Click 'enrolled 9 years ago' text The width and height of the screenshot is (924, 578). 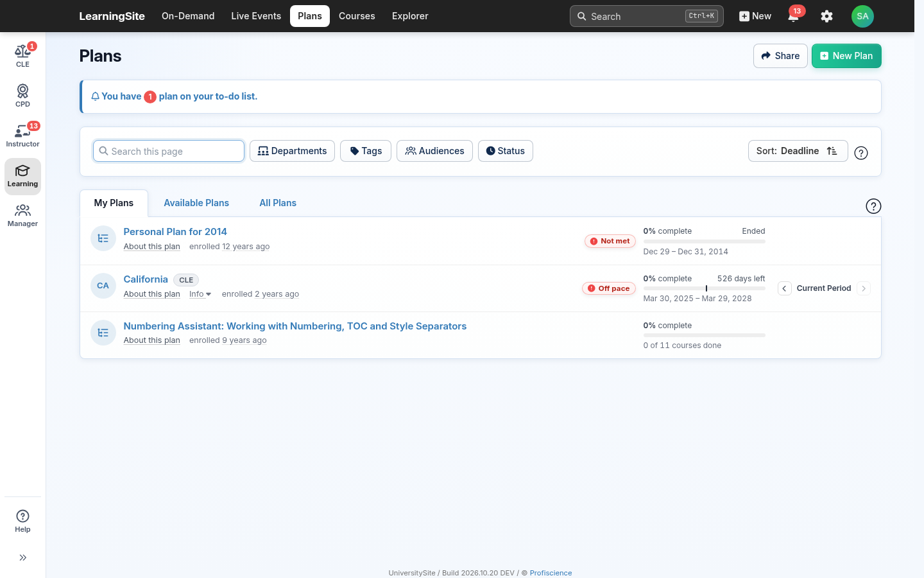(x=228, y=340)
